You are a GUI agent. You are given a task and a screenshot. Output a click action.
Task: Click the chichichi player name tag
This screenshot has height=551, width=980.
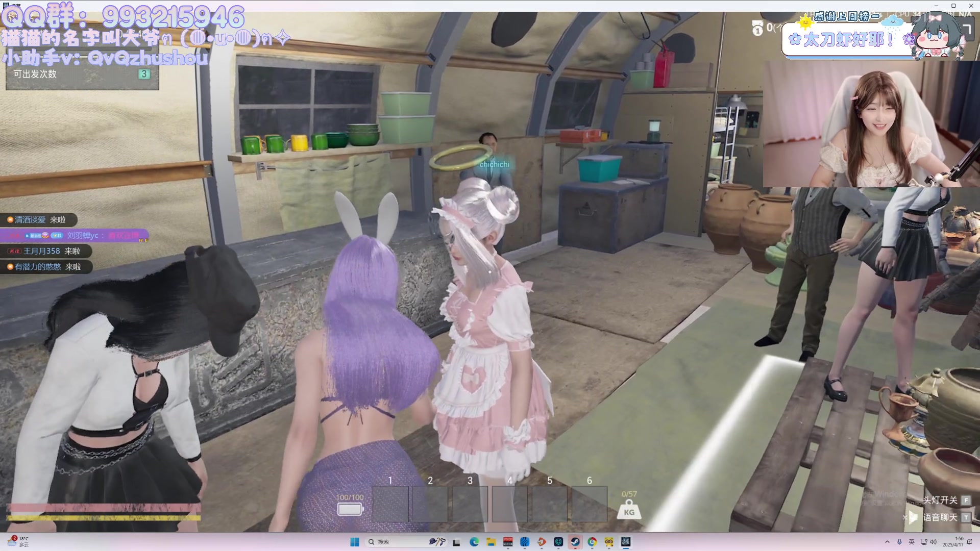pyautogui.click(x=494, y=164)
